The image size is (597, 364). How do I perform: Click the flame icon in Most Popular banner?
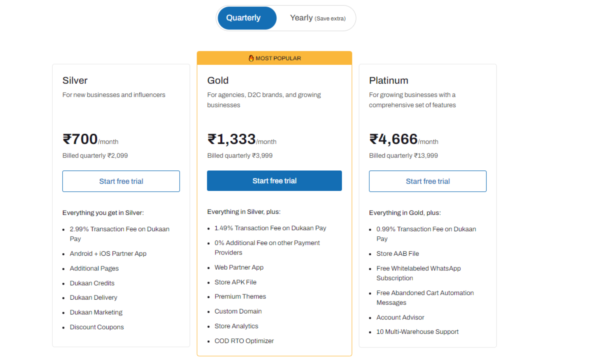coord(251,58)
